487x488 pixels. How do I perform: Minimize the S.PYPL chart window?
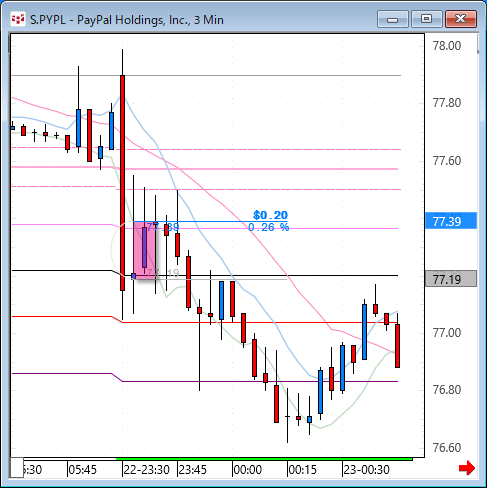pyautogui.click(x=392, y=19)
